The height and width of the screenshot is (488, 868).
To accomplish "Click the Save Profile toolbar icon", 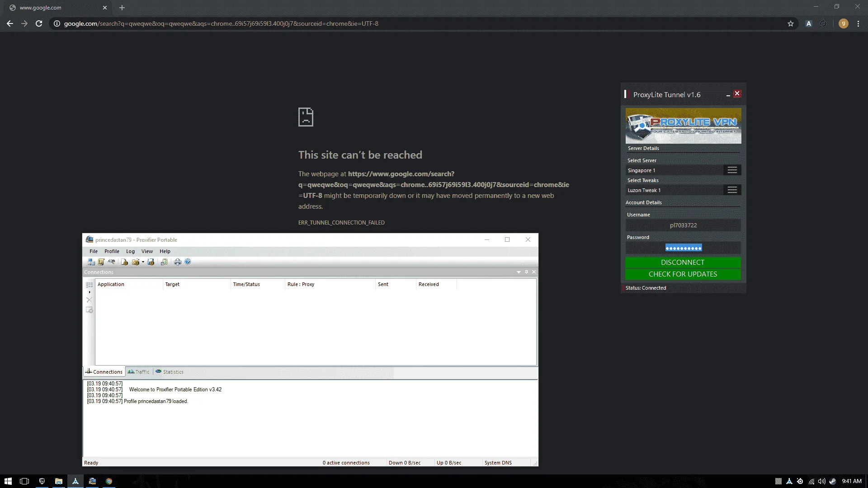I will click(x=151, y=262).
